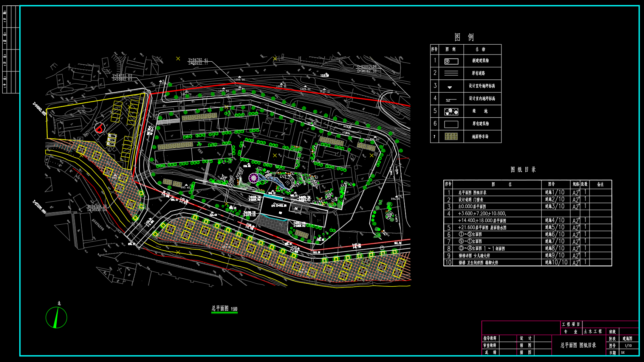Select the 地面停车场 yellow parking symbol
This screenshot has height=362, width=644.
(x=451, y=137)
